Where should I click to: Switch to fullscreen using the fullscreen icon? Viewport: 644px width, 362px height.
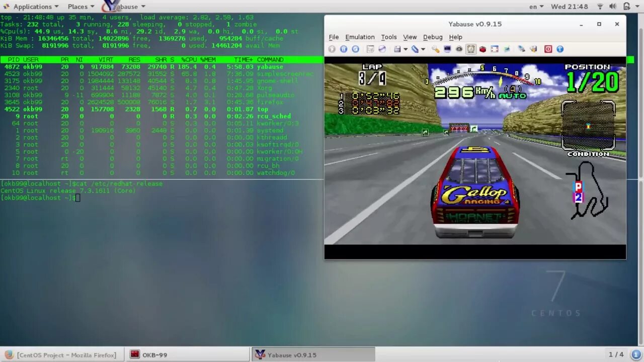point(495,49)
